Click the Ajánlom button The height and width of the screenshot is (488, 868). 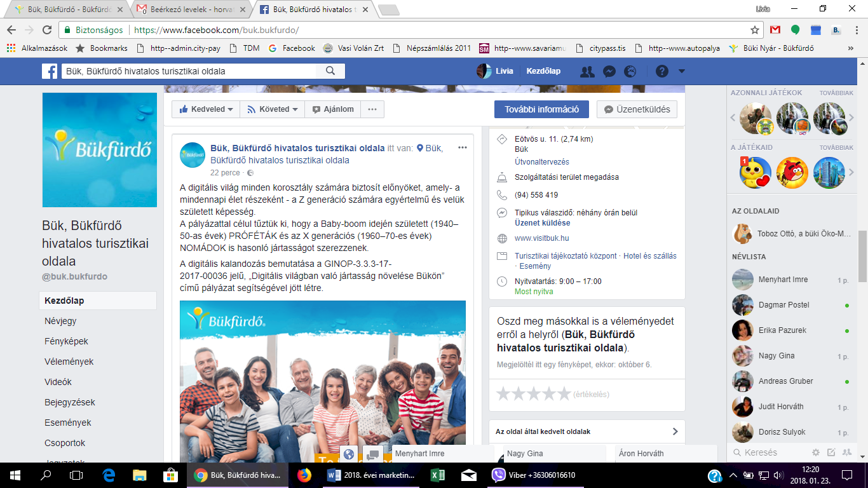point(333,109)
